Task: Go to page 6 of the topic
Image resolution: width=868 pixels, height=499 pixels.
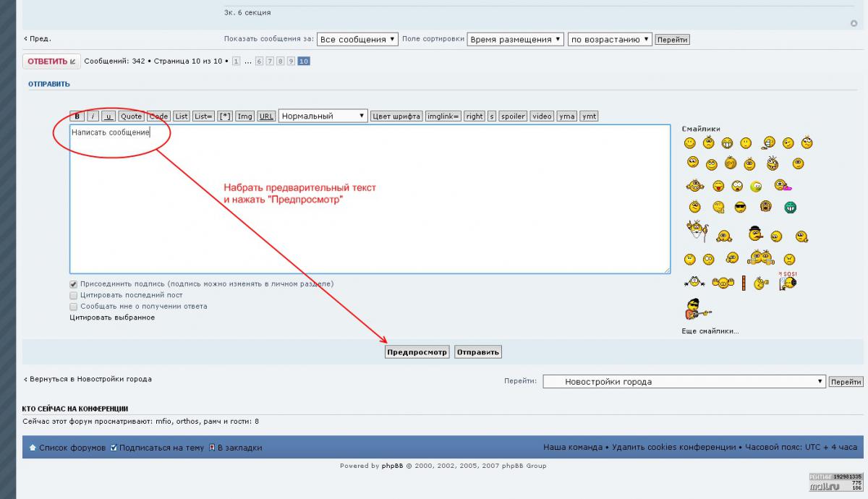Action: coord(259,61)
